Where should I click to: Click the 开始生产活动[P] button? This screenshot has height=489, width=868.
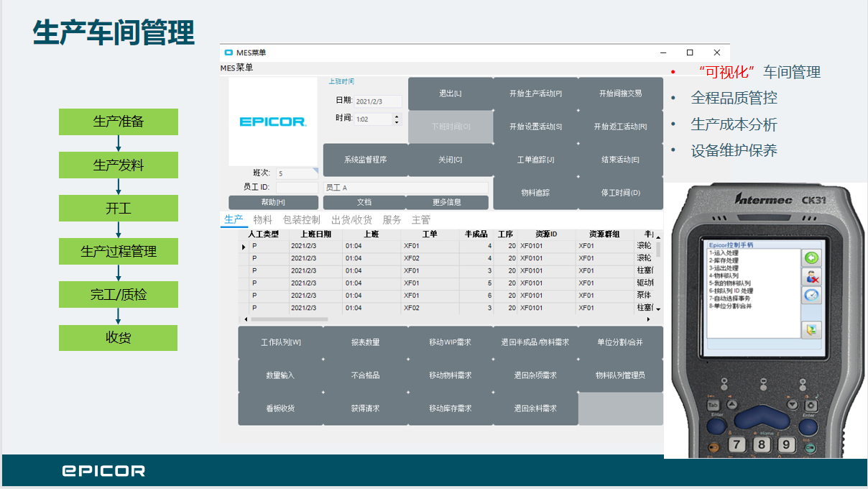click(x=535, y=93)
